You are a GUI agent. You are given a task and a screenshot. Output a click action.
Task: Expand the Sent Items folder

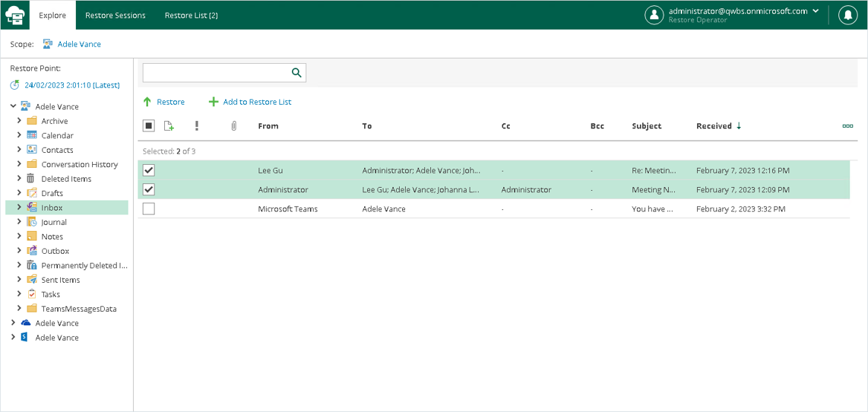[19, 280]
